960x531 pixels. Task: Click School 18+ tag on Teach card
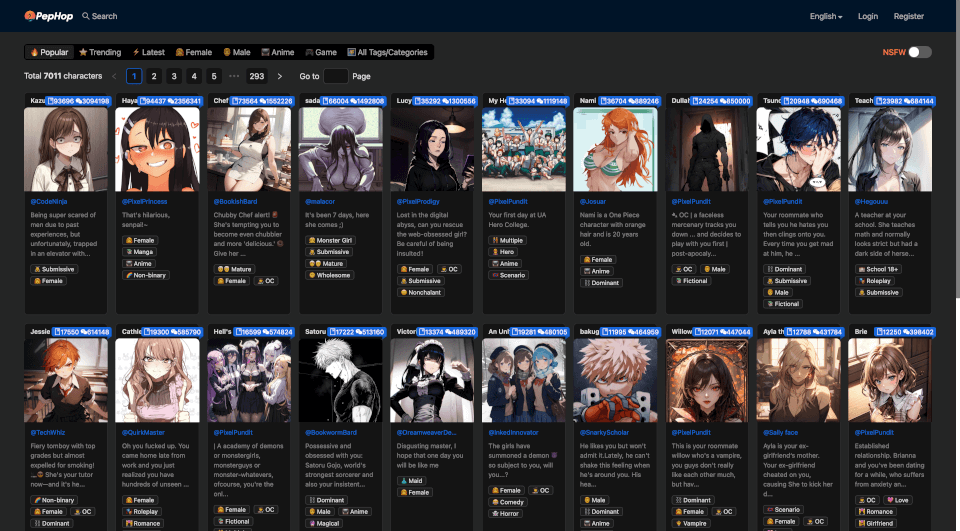click(x=878, y=269)
